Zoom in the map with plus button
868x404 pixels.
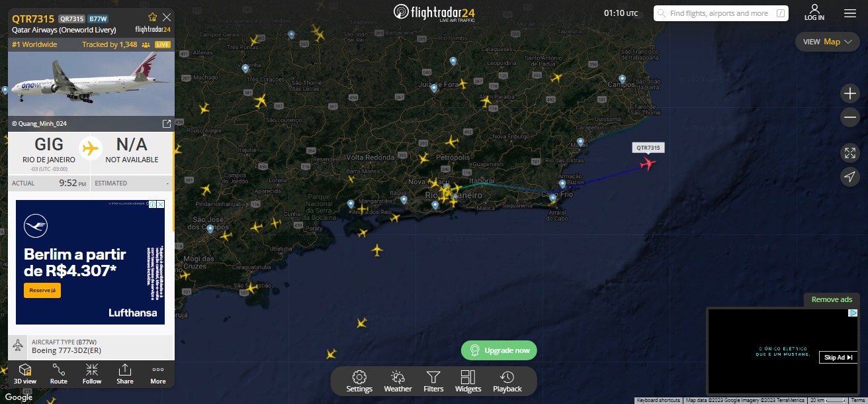(850, 94)
